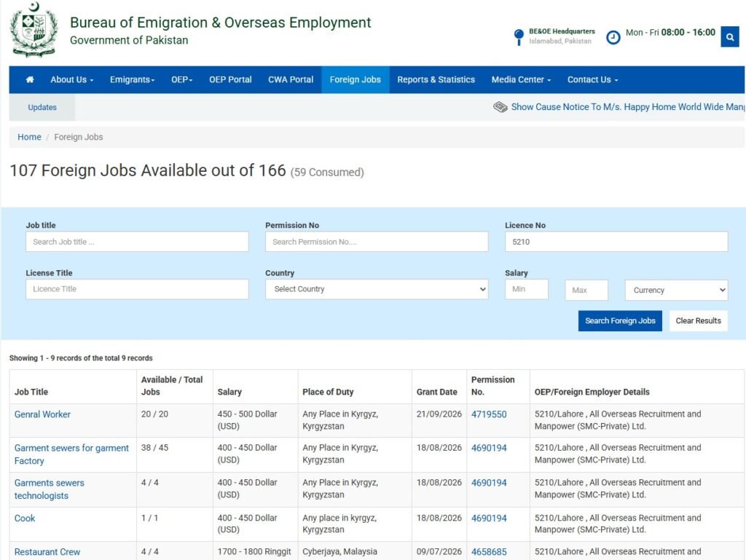This screenshot has height=560, width=746.
Task: Click the home icon in navigation bar
Action: click(29, 79)
